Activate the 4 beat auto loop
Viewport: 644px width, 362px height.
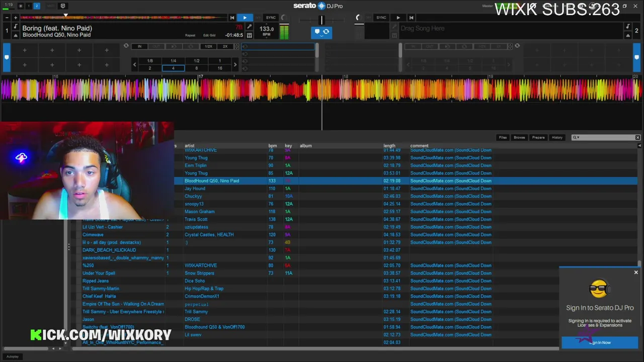coord(173,68)
